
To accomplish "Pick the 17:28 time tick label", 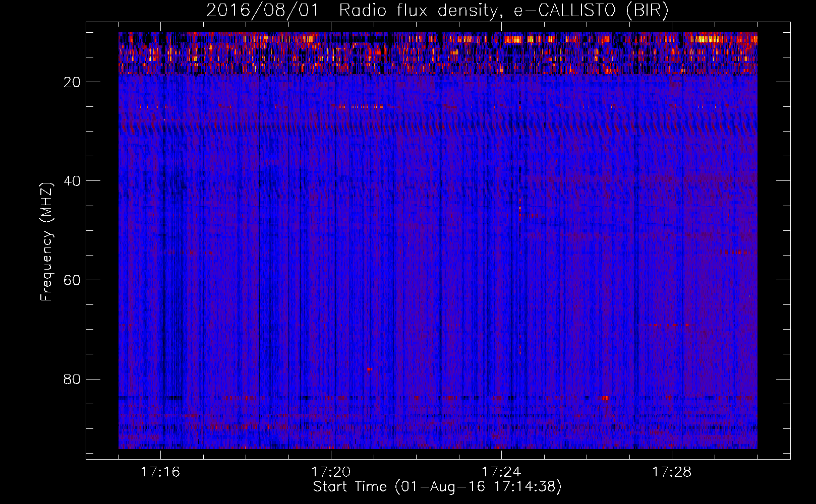I will point(672,472).
